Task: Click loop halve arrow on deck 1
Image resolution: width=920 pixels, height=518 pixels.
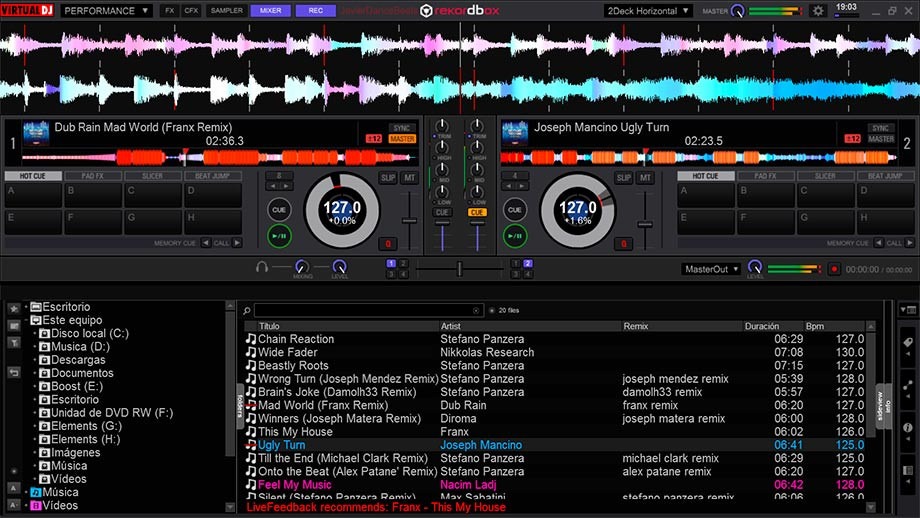Action: pos(272,187)
